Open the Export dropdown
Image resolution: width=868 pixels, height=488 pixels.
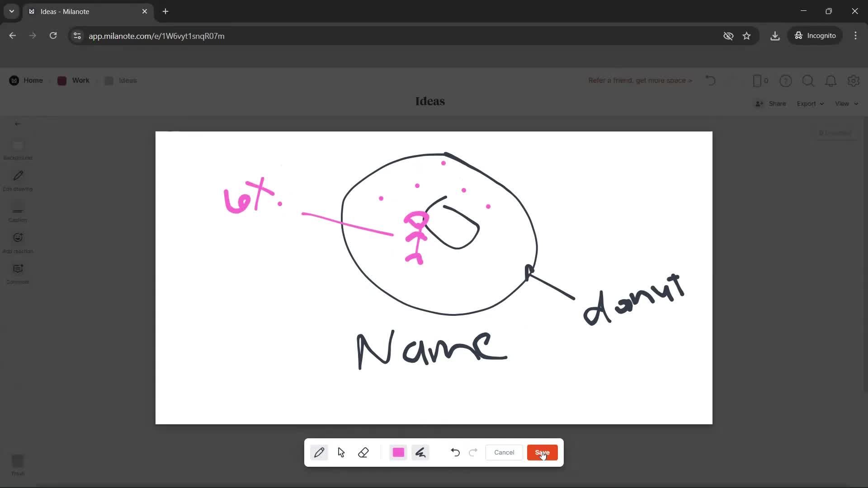point(810,103)
